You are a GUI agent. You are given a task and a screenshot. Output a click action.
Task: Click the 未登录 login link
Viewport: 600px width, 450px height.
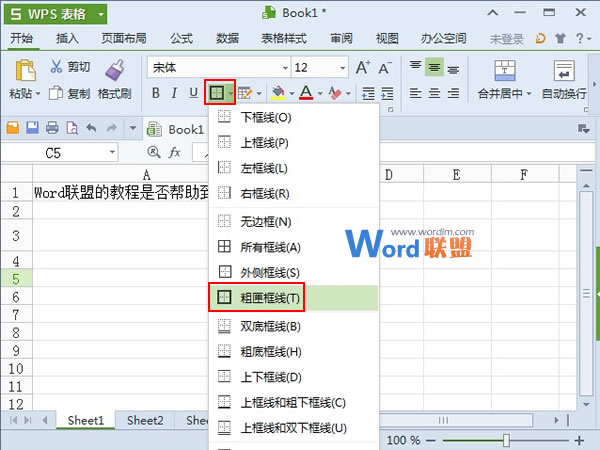point(506,39)
